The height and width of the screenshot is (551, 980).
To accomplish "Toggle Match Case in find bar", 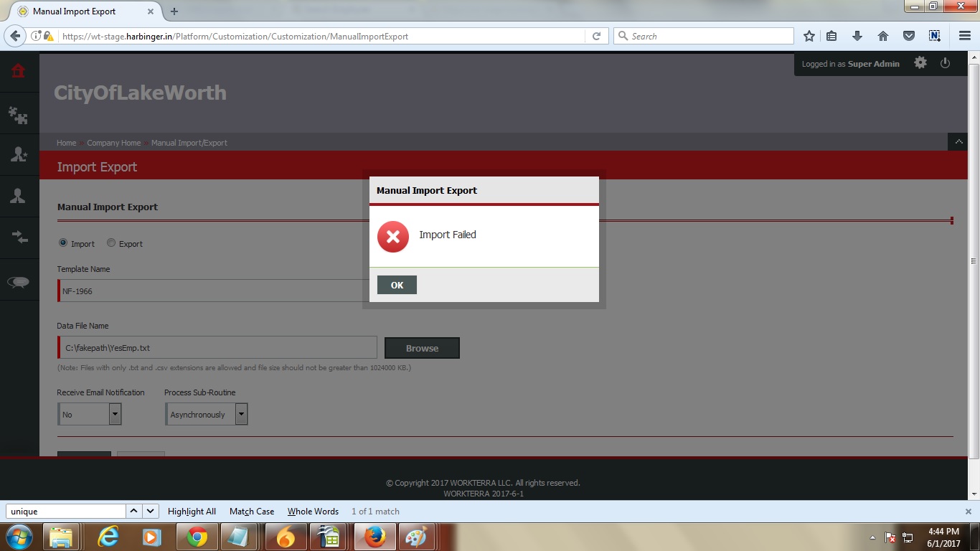I will (251, 512).
